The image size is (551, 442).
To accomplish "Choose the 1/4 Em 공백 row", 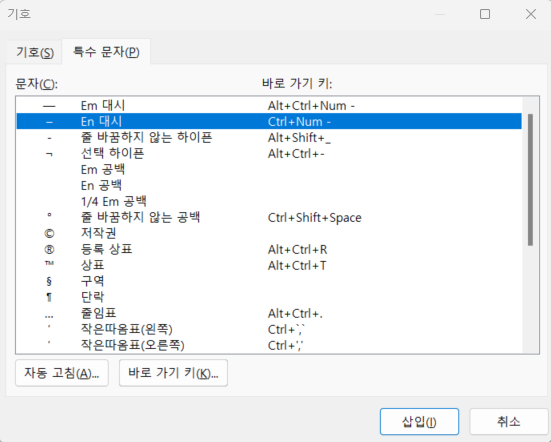I will coord(269,201).
